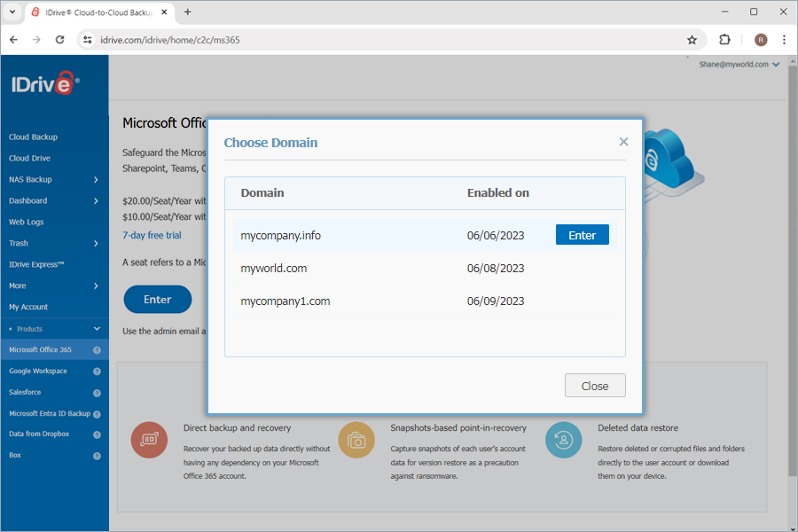Click help icon next to Google Workspace
798x532 pixels.
click(97, 372)
